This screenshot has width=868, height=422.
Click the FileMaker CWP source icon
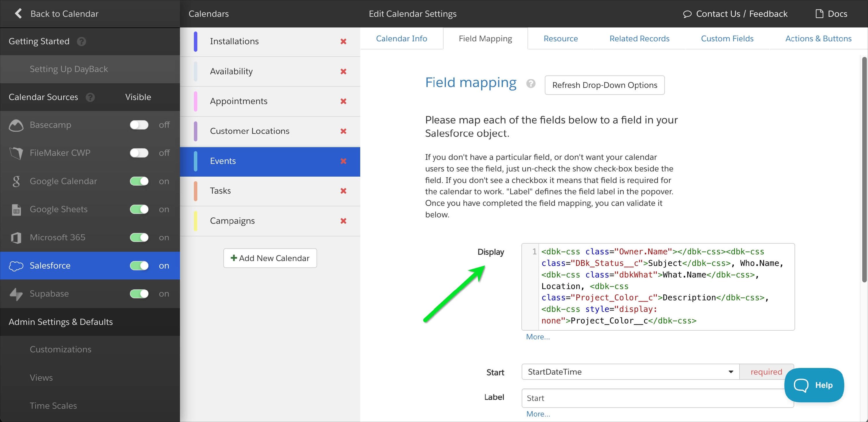click(x=16, y=153)
